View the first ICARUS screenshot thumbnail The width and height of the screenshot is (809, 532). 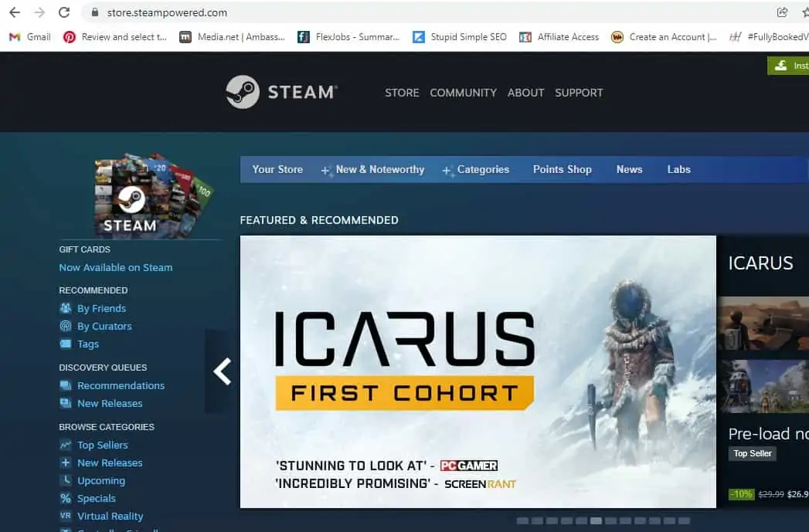[763, 324]
